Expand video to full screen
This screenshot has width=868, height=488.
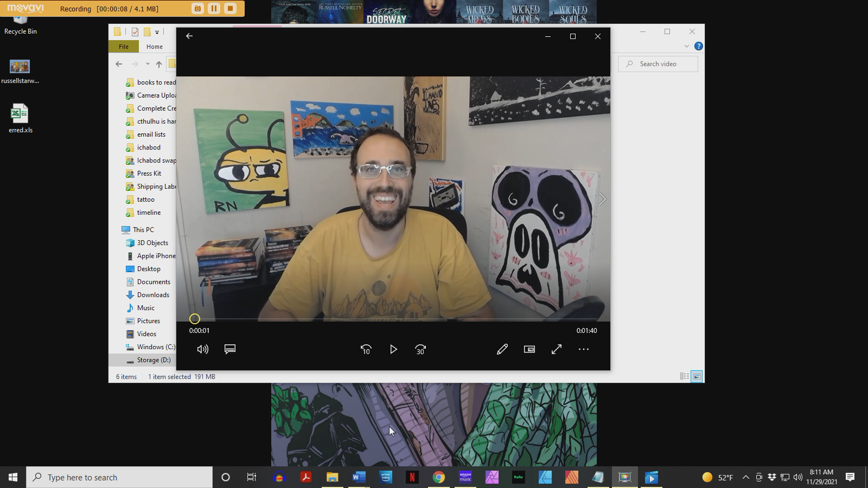coord(557,350)
